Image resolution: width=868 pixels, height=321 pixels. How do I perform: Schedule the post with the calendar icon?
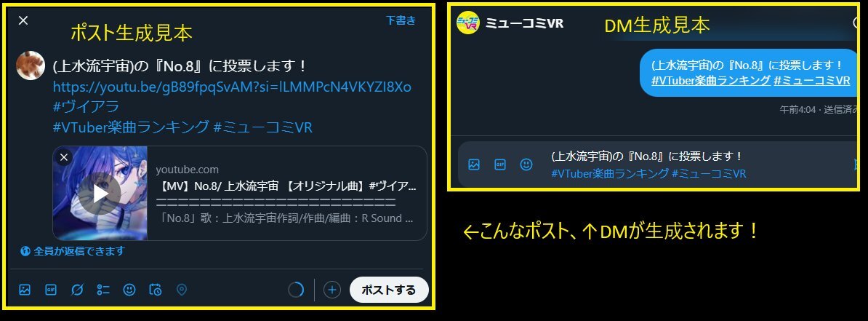156,290
